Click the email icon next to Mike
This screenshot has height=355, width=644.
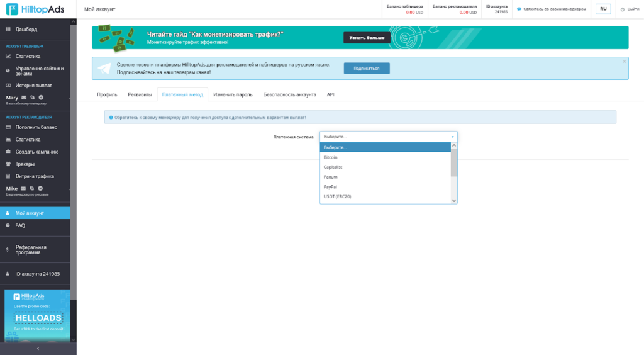point(23,188)
